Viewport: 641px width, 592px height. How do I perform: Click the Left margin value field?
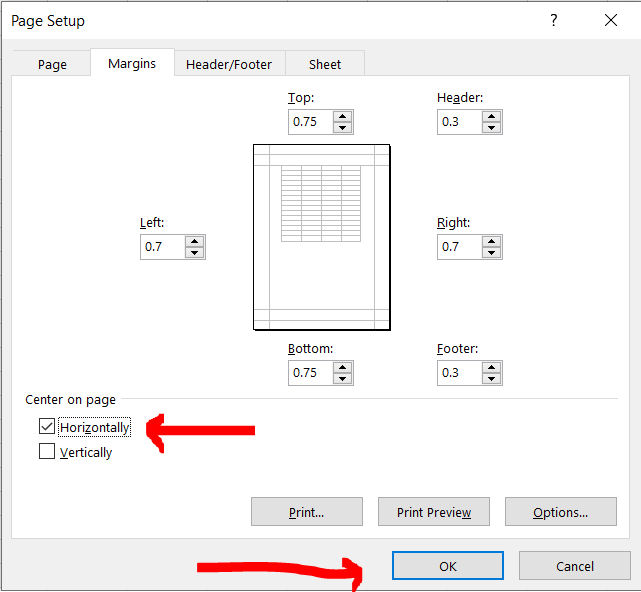(x=163, y=247)
